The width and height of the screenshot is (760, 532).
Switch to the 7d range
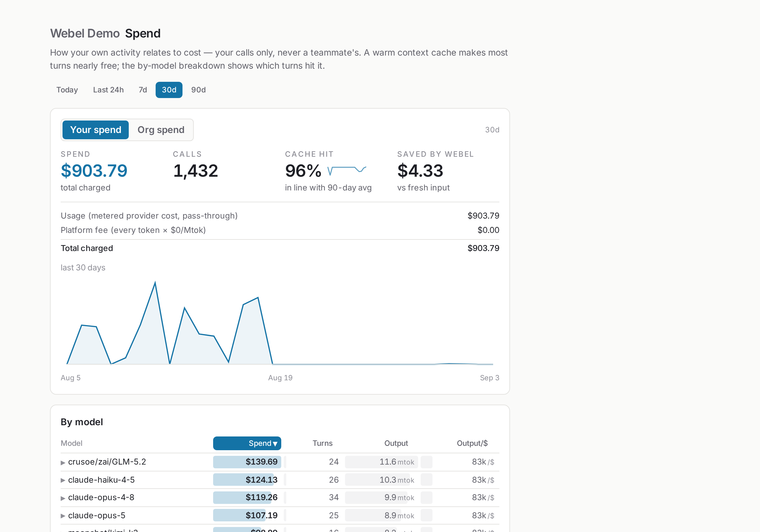click(x=143, y=90)
